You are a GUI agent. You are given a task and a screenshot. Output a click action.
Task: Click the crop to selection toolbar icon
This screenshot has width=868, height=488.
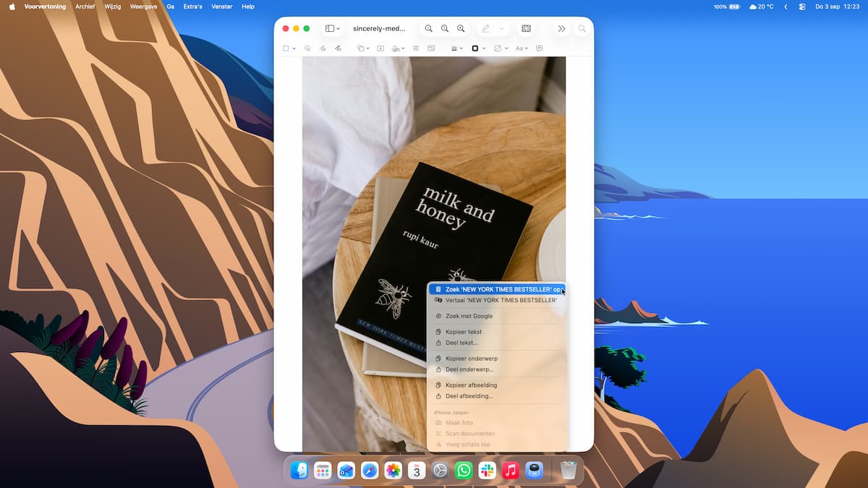click(x=527, y=28)
